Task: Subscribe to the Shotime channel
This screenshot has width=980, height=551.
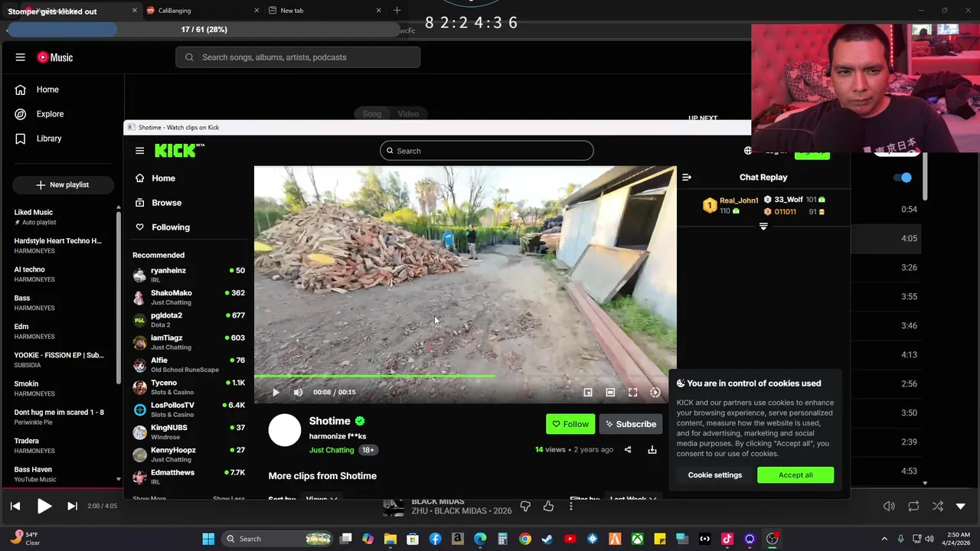Action: (629, 424)
